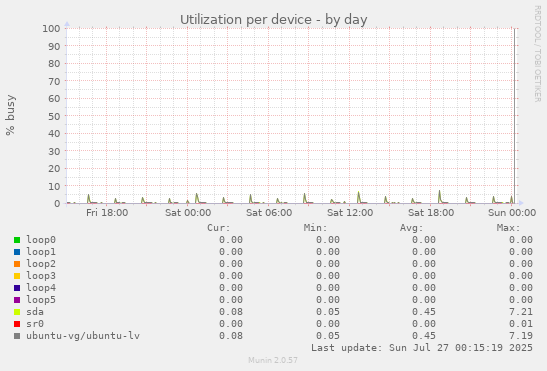The image size is (547, 371).
Task: Click the 'Sat 06:00' time axis label
Action: [x=269, y=213]
